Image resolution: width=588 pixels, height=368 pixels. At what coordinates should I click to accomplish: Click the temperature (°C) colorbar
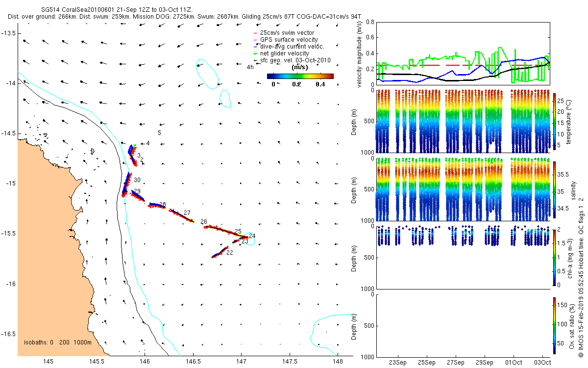tap(555, 121)
